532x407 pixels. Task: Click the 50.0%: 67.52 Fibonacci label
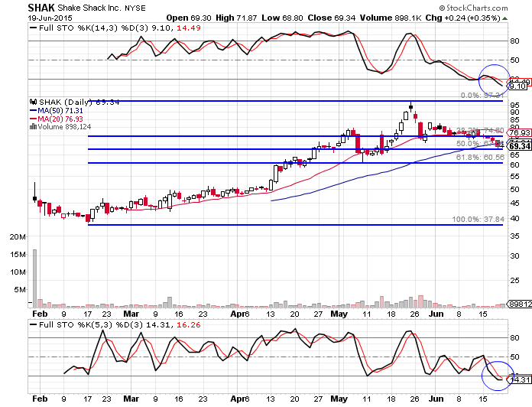point(480,144)
